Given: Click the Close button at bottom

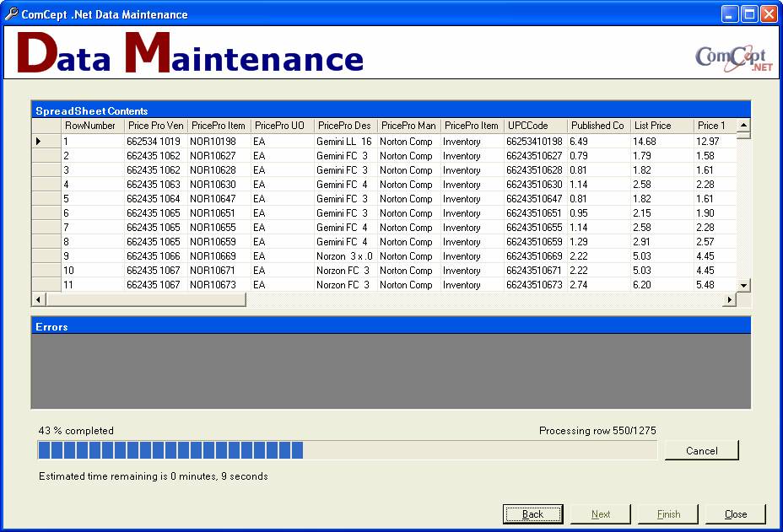Looking at the screenshot, I should click(x=735, y=513).
